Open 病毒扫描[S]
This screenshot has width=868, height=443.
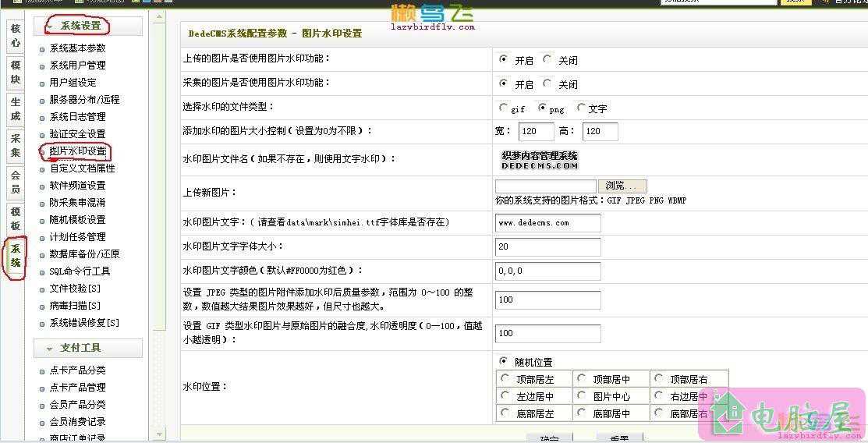(x=76, y=306)
